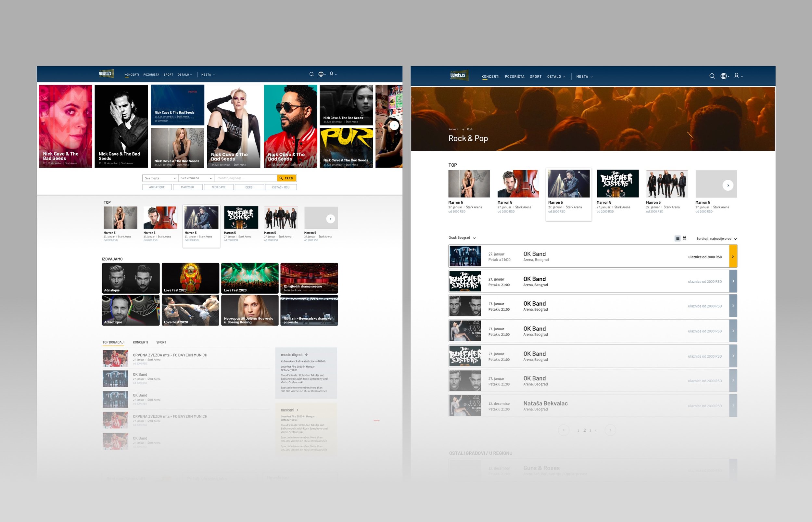Viewport: 812px width, 522px height.
Task: Open the nasceni link
Action: (x=289, y=410)
